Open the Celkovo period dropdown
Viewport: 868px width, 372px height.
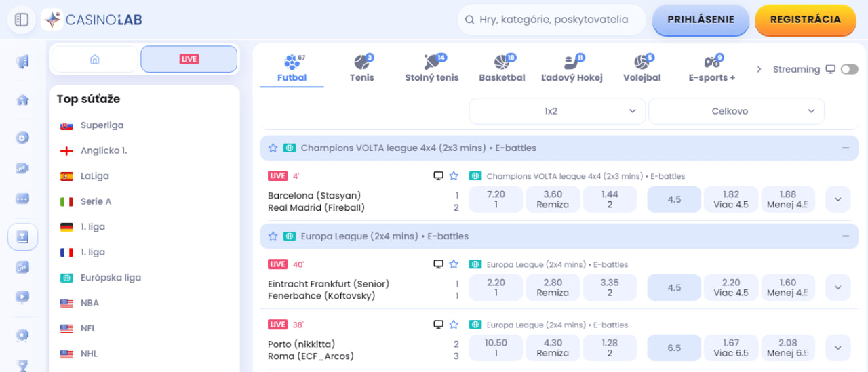(736, 111)
